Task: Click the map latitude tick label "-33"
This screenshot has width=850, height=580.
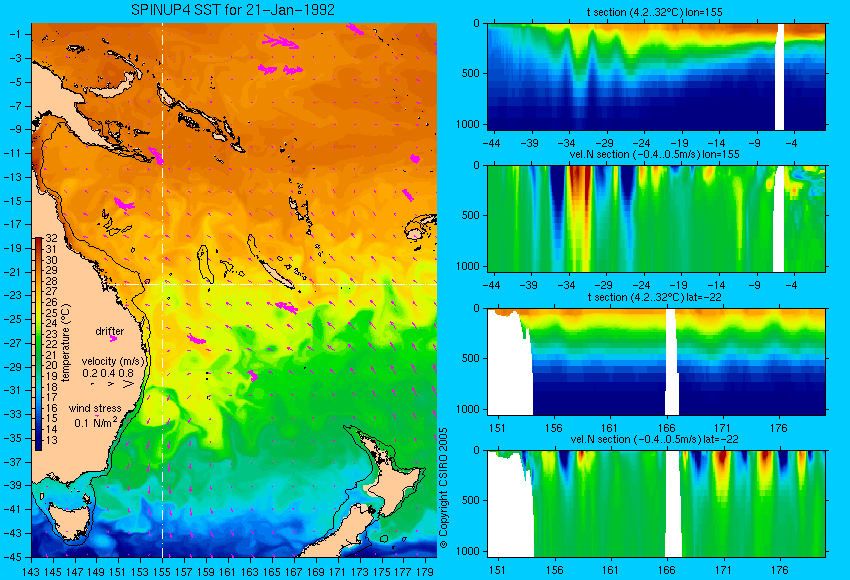Action: click(x=13, y=414)
